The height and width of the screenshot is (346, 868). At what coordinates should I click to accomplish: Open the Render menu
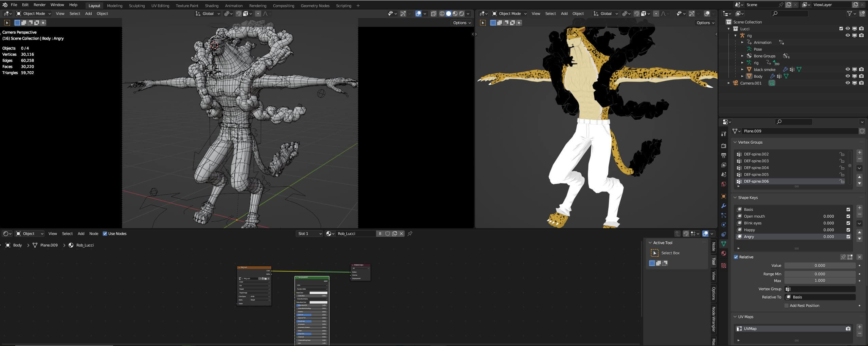click(39, 5)
